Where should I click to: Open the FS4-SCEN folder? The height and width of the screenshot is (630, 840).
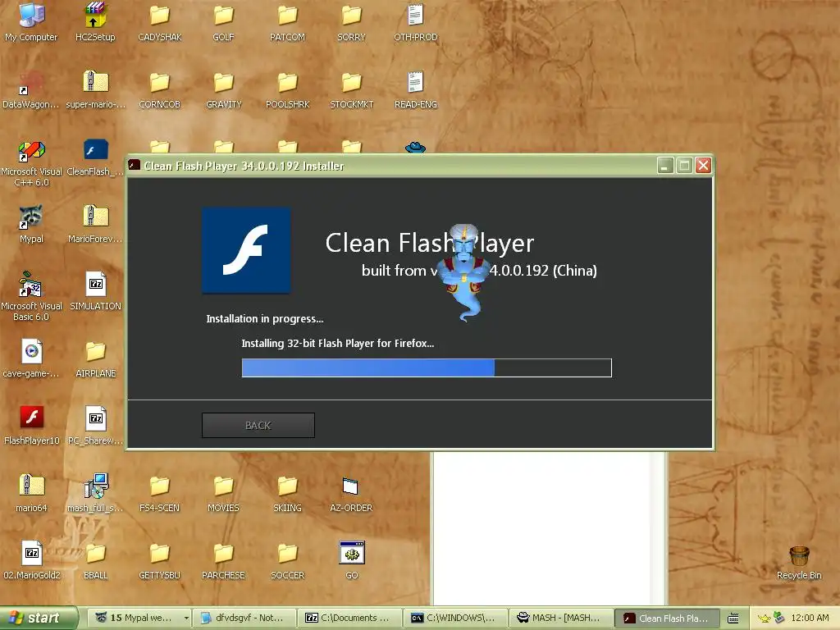(160, 493)
